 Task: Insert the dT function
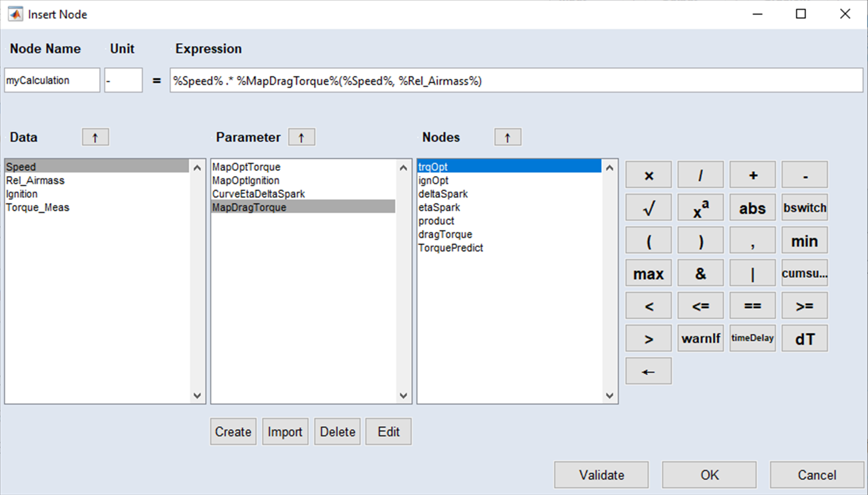pos(805,339)
